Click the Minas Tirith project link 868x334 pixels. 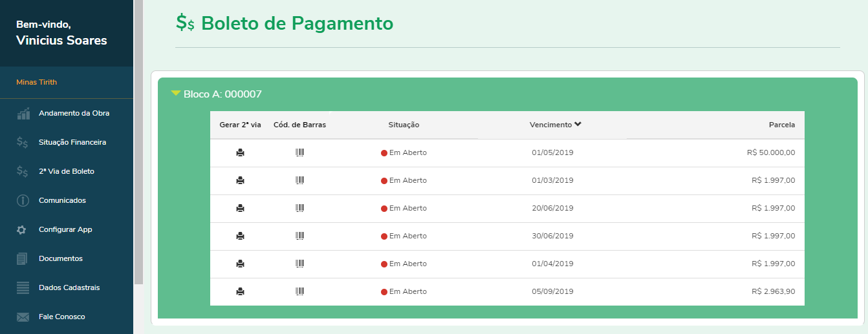37,82
